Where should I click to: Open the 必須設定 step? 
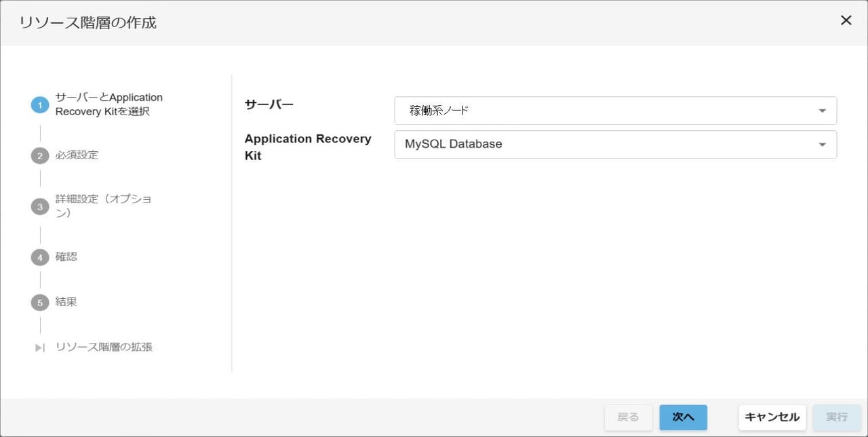(x=77, y=155)
